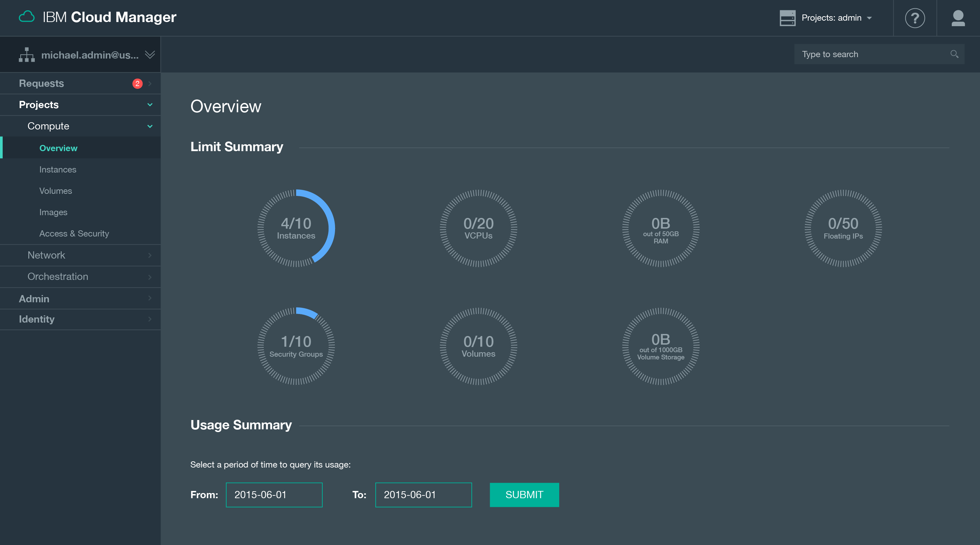980x545 pixels.
Task: Click the Network sidebar label
Action: click(46, 255)
